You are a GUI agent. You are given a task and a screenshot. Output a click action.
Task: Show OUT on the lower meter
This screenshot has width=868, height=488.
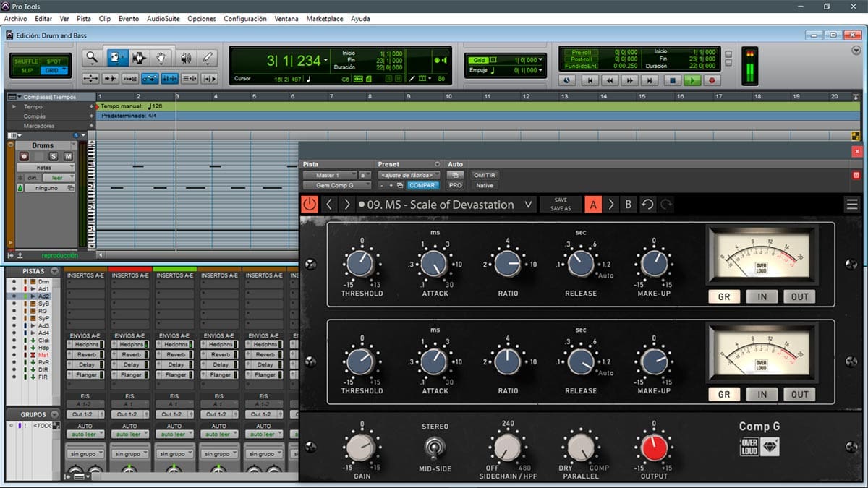click(x=799, y=394)
